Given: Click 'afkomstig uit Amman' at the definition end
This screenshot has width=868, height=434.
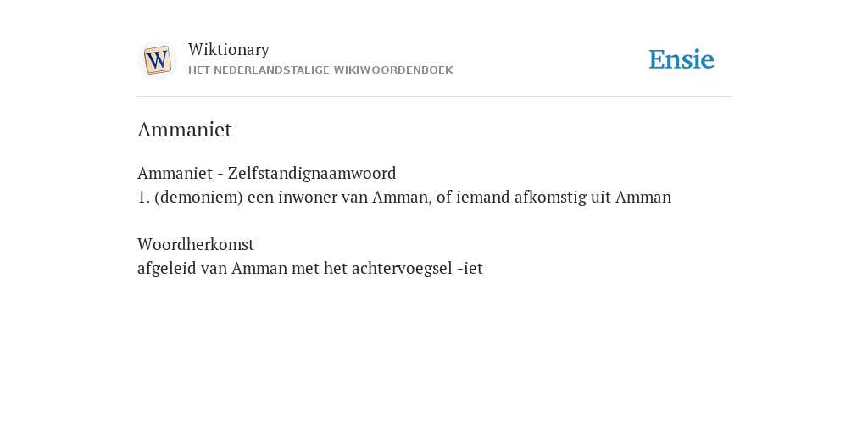Looking at the screenshot, I should pos(593,197).
